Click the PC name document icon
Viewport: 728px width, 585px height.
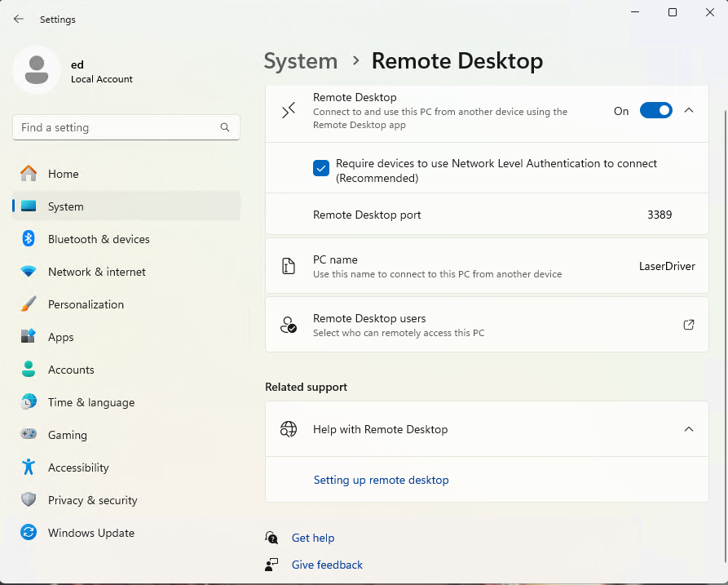point(288,266)
